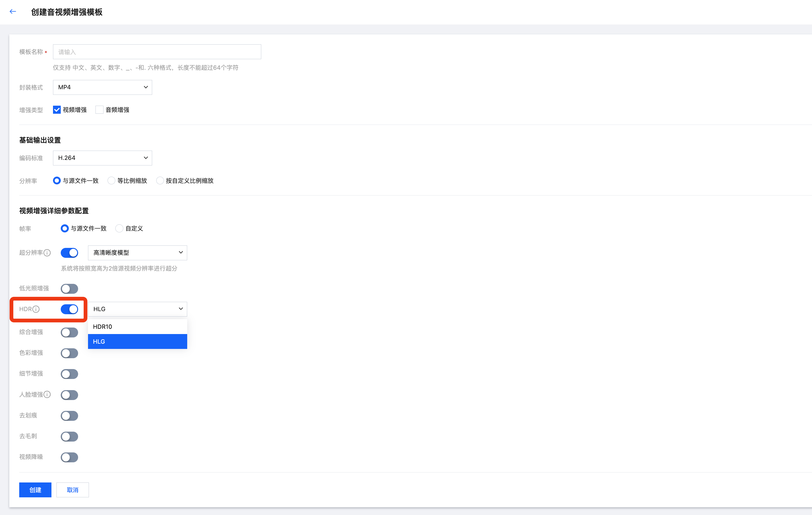Screen dimensions: 812x515
Task: Choose 自定义 frame rate option
Action: point(119,228)
